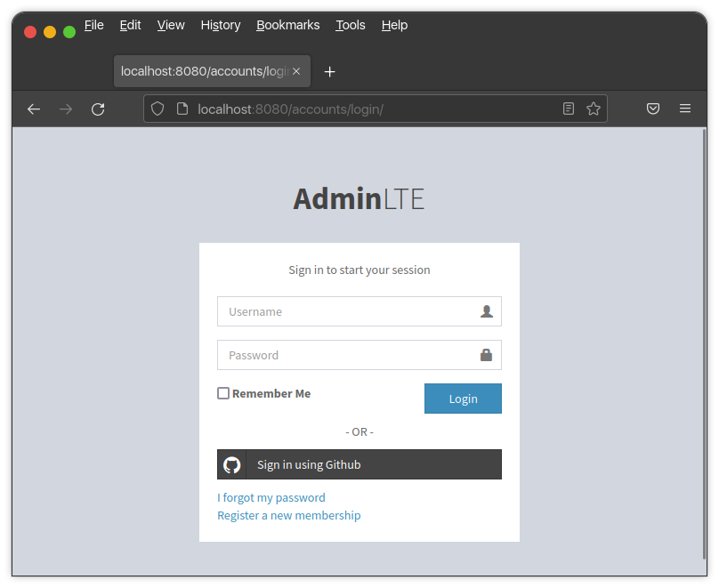The height and width of the screenshot is (588, 719).
Task: Click the AdminLTE logo heading
Action: coord(359,199)
